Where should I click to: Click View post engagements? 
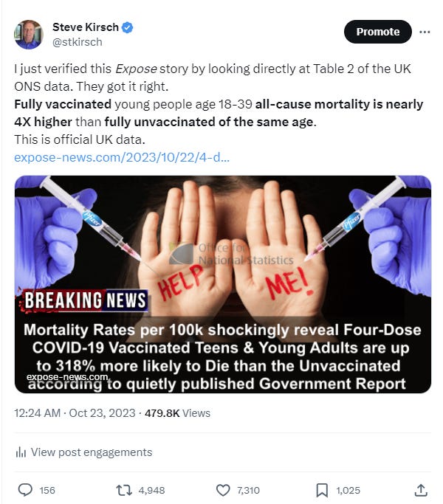92,452
